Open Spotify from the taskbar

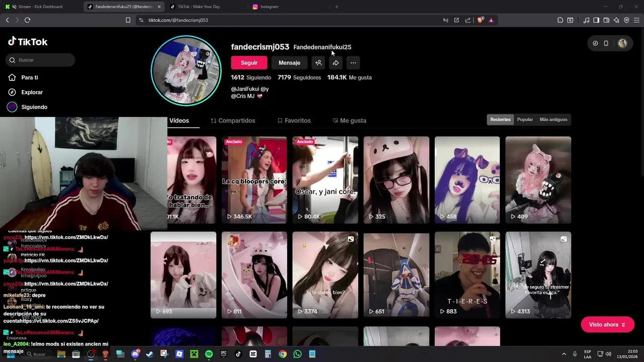point(209,354)
